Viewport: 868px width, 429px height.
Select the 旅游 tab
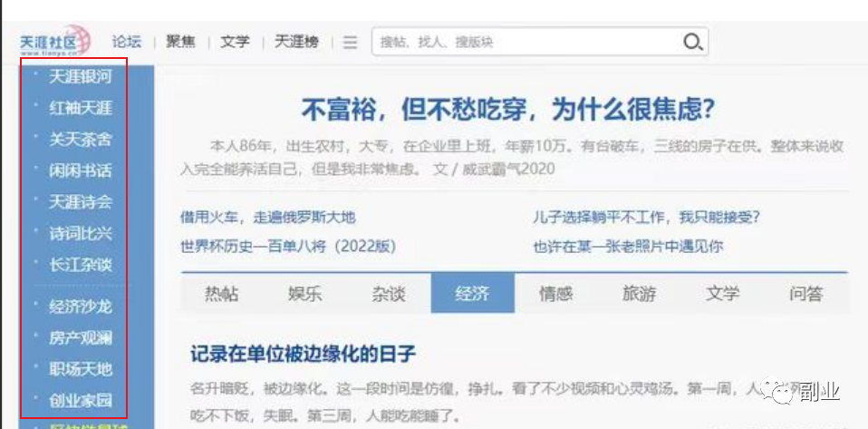(639, 293)
